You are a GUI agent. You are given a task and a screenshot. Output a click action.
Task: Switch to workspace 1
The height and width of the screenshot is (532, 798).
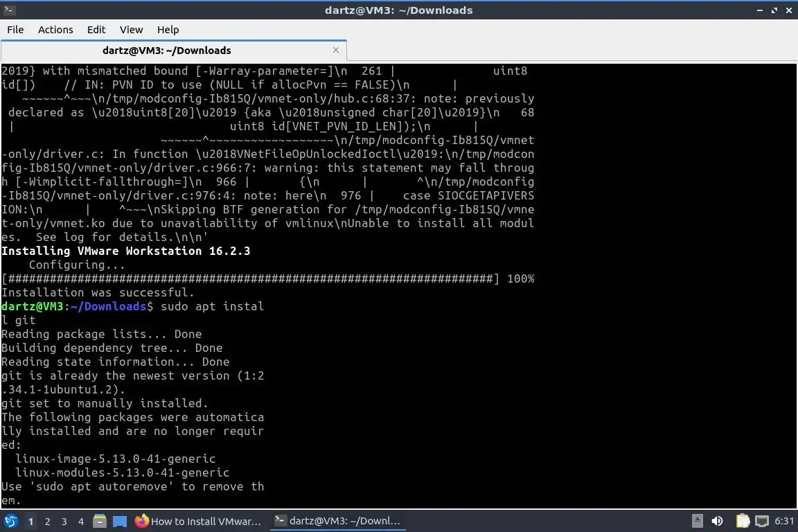30,522
